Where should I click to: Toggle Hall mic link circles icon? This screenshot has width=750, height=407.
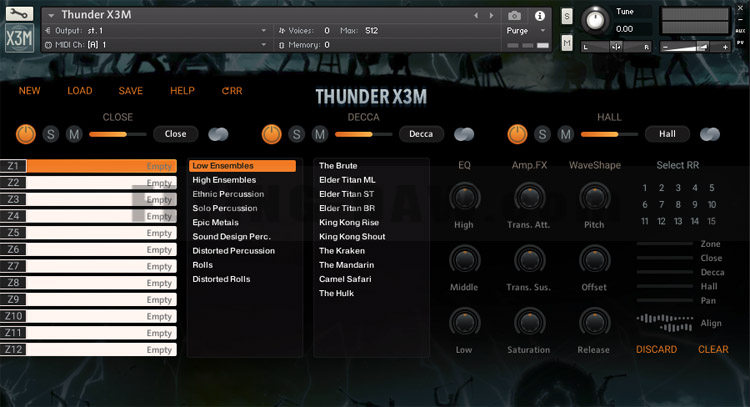pos(709,134)
